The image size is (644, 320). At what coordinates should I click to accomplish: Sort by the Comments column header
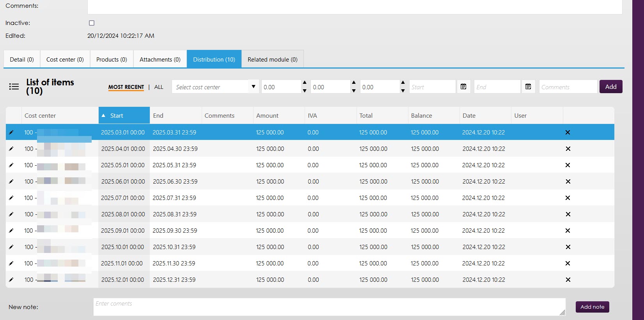click(x=227, y=115)
